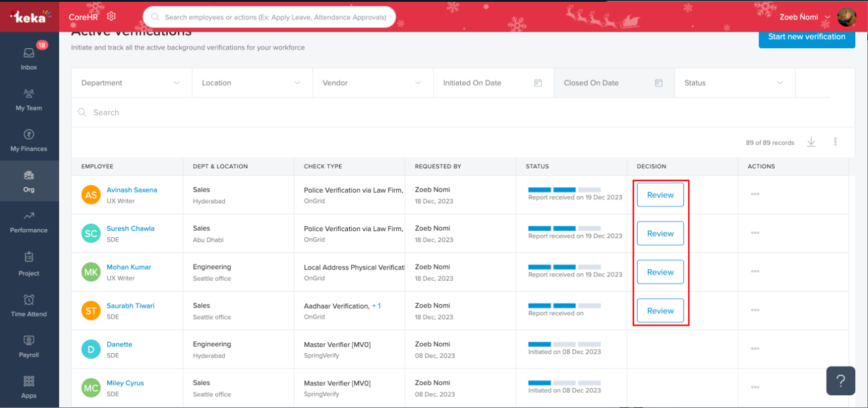
Task: Download records using the download icon
Action: pos(811,142)
